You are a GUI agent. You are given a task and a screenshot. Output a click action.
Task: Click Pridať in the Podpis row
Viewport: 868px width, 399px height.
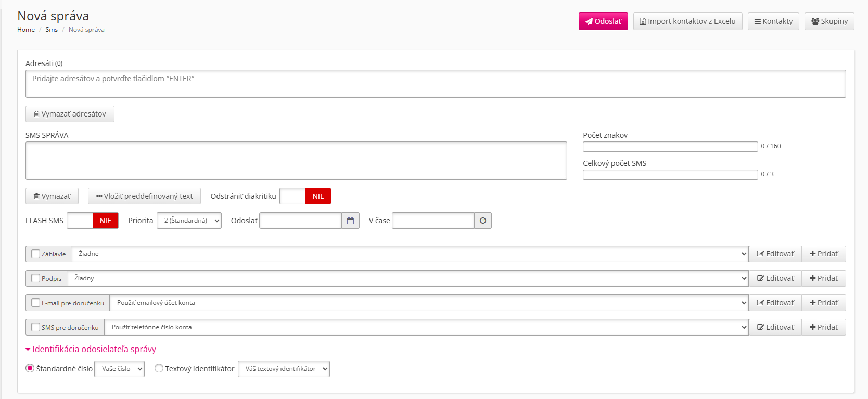pos(824,278)
